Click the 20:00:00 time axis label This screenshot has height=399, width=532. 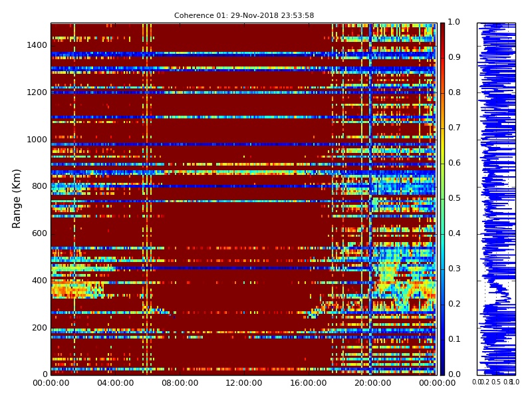coord(373,383)
